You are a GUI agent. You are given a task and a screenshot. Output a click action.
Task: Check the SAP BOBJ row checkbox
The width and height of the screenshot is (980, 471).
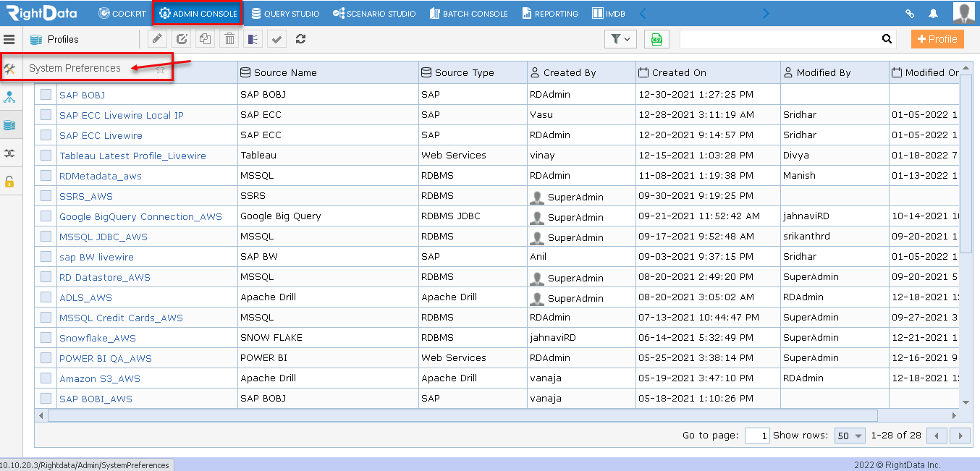click(x=46, y=95)
